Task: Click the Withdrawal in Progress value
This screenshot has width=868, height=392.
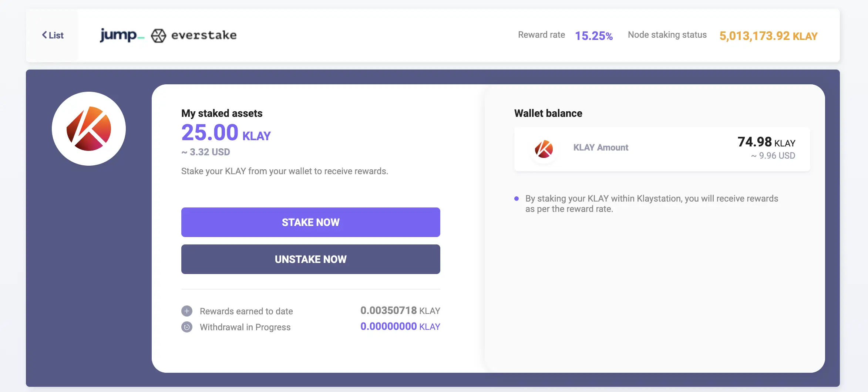Action: pos(400,327)
